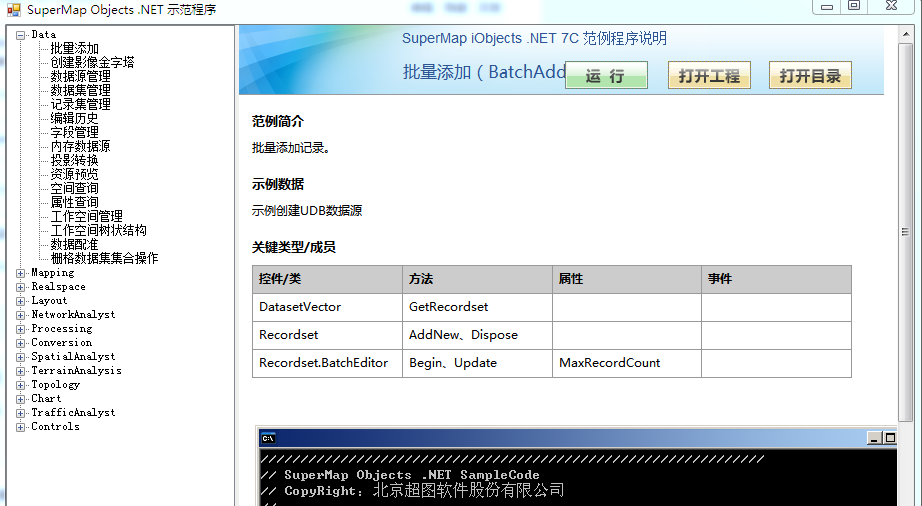Screen dimensions: 922x506
Task: Select 记录集管理 sample
Action: (x=81, y=105)
